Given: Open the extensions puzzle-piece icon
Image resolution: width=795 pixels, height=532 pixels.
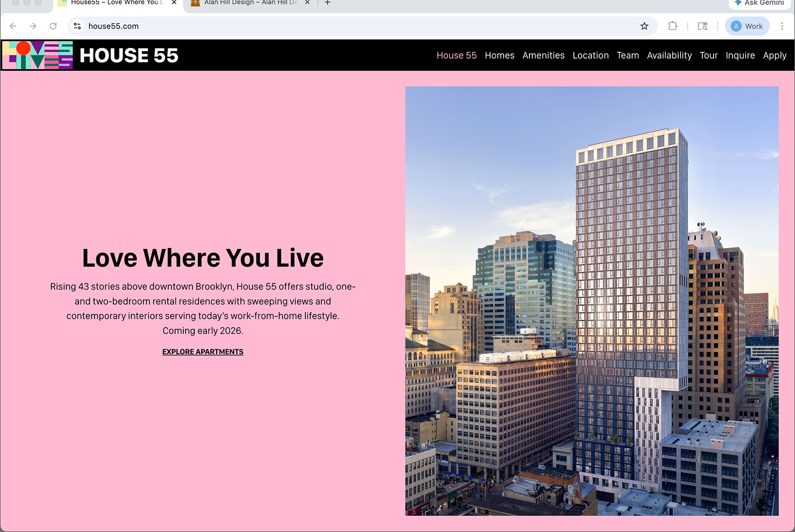Looking at the screenshot, I should click(x=673, y=26).
